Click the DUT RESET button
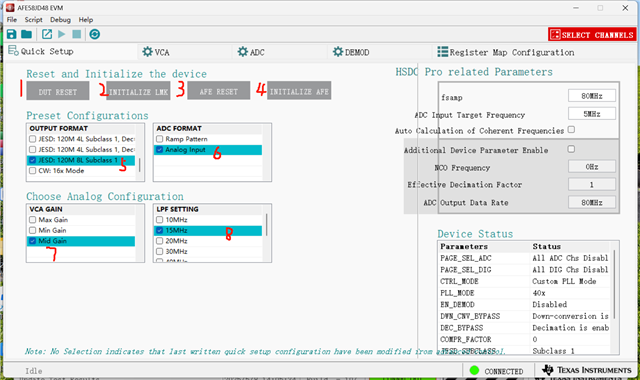 pyautogui.click(x=58, y=91)
